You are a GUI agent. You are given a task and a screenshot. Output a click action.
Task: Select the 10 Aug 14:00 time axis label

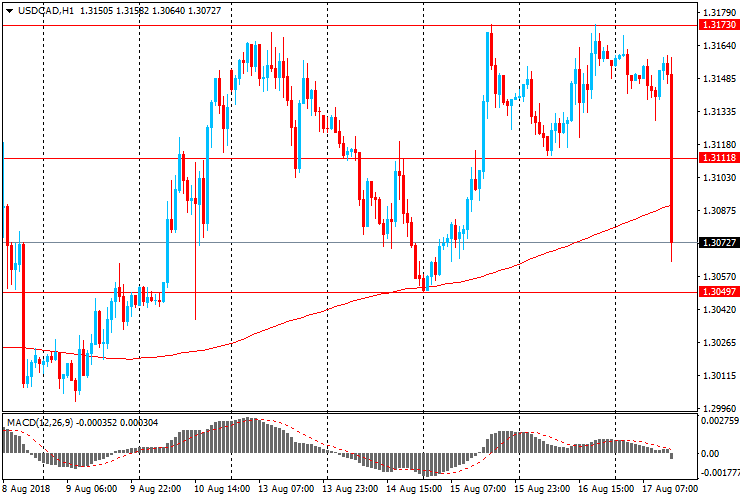pyautogui.click(x=221, y=488)
